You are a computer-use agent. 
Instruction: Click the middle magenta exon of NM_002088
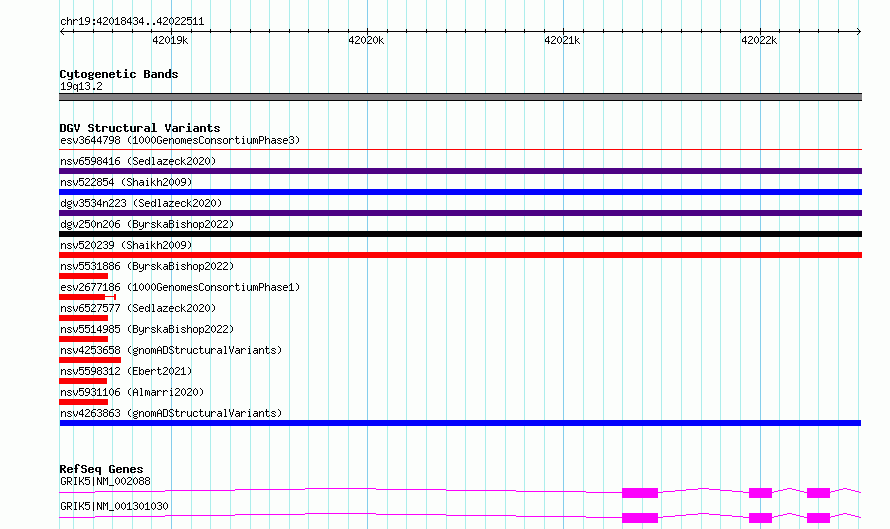click(x=760, y=493)
